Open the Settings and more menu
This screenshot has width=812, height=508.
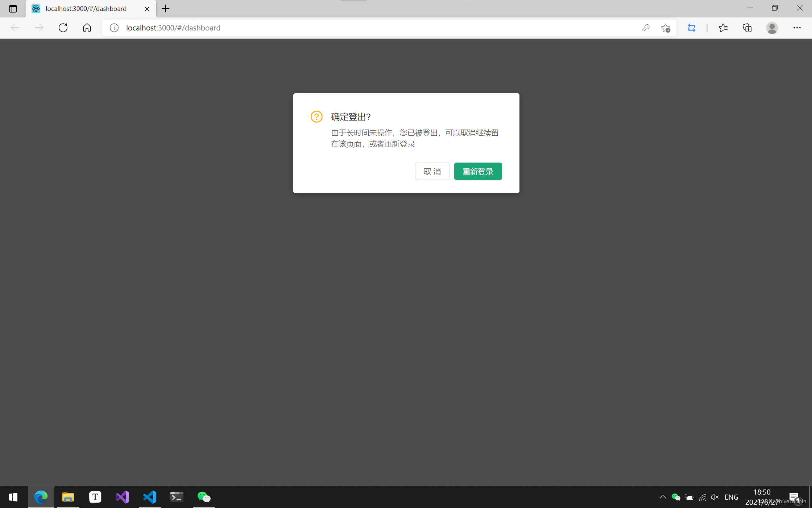click(797, 28)
